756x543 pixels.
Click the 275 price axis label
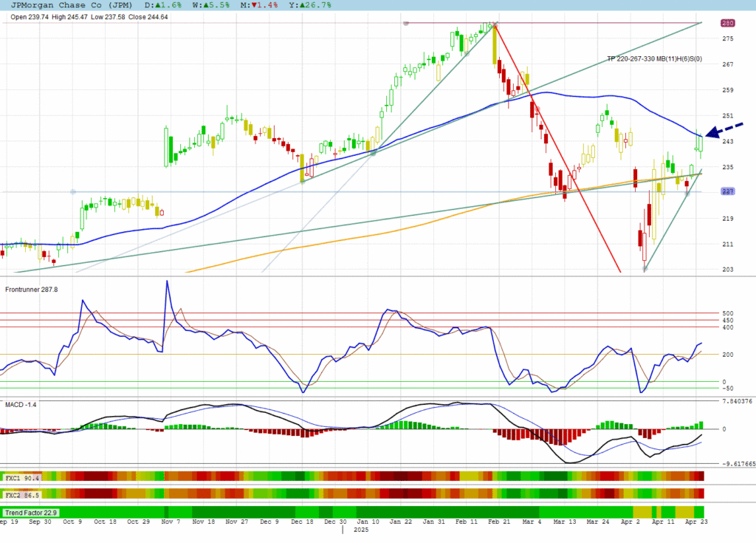pos(727,38)
